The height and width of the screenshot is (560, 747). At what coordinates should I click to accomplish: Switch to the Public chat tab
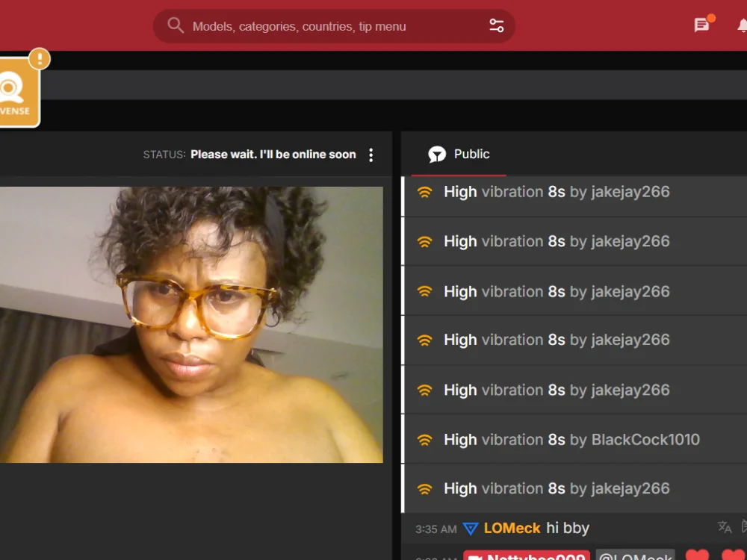click(x=471, y=154)
